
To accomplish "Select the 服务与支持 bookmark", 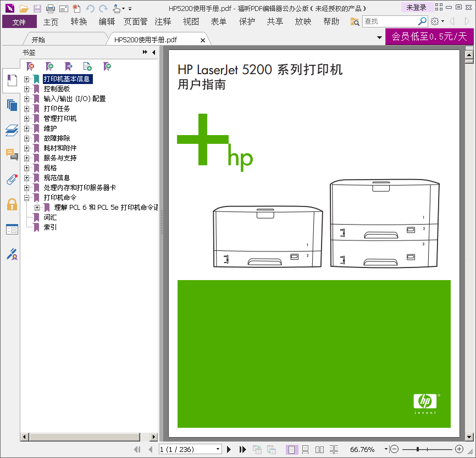I will (60, 158).
